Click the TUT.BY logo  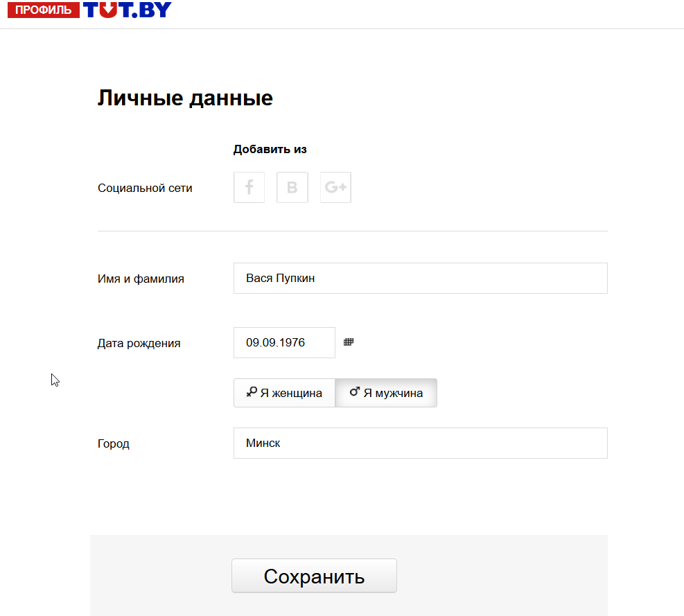point(128,10)
